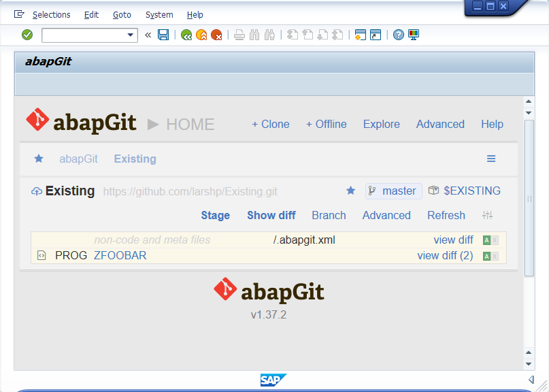The image size is (549, 392).
Task: Click the green A status badge for ZFOOBAR
Action: click(486, 257)
